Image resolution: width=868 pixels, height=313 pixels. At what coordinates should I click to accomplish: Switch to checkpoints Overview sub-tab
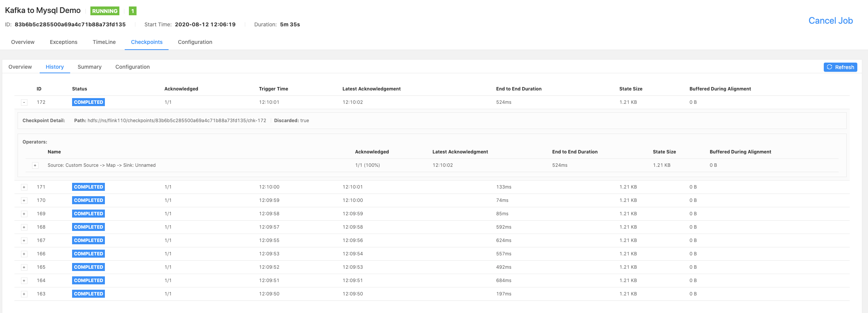point(20,67)
